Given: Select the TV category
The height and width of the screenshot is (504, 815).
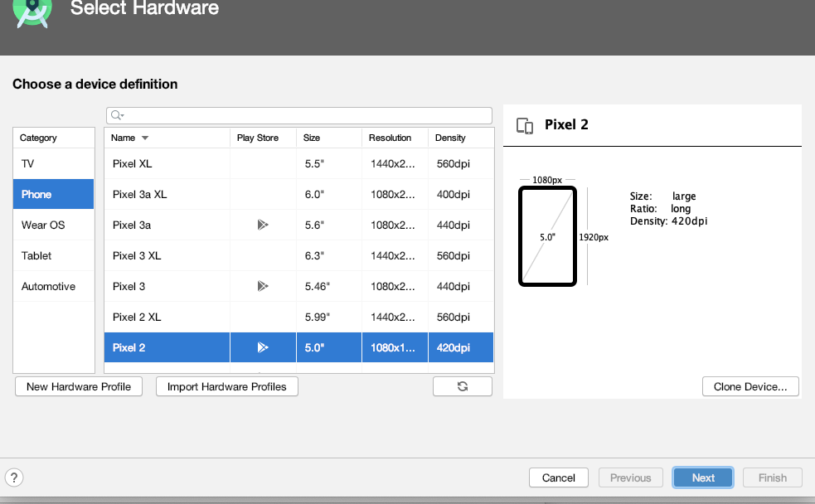Looking at the screenshot, I should pos(54,163).
